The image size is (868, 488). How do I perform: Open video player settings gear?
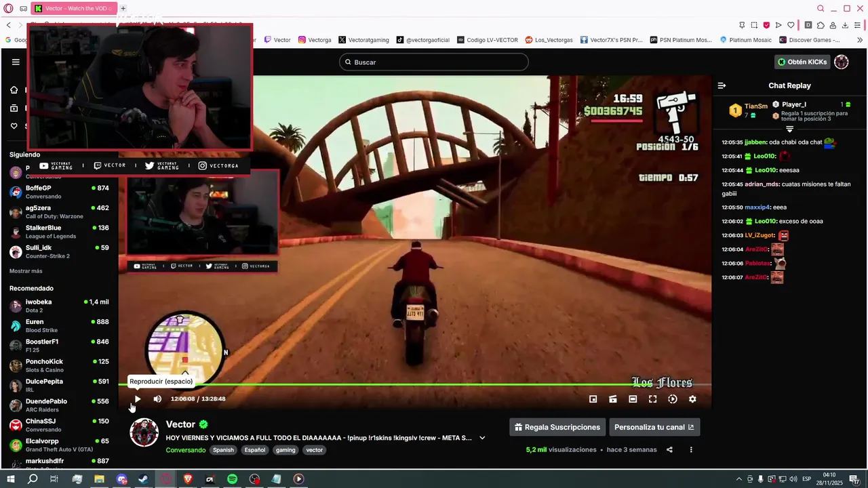click(692, 399)
